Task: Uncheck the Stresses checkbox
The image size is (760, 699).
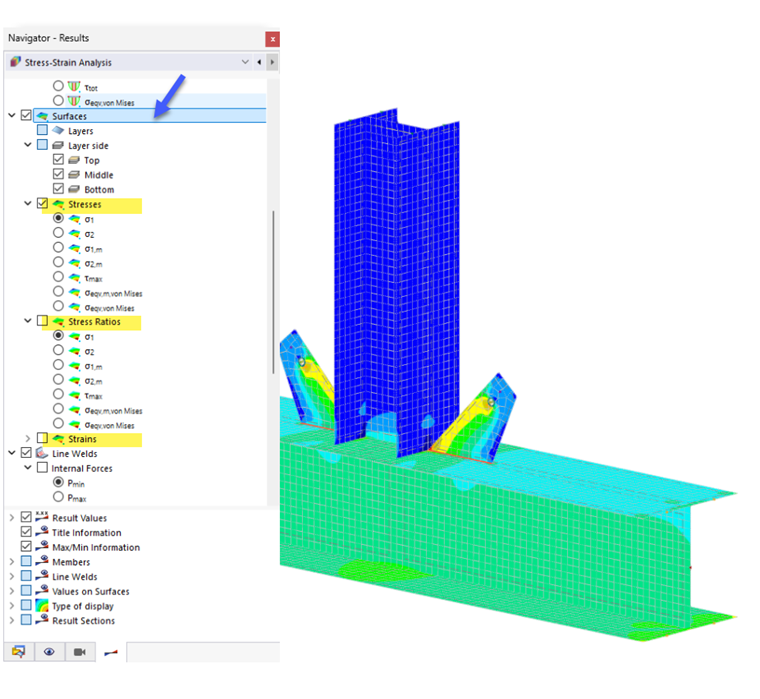Action: point(42,203)
